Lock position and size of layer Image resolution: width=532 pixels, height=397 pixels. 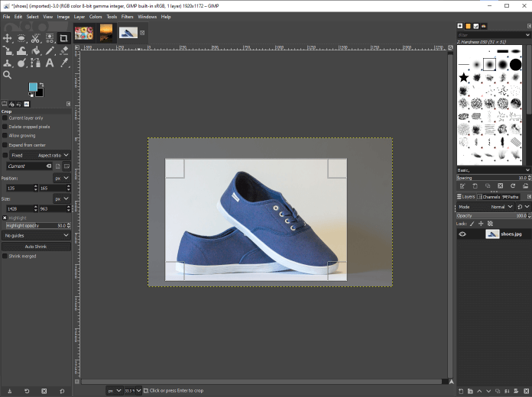click(x=481, y=224)
